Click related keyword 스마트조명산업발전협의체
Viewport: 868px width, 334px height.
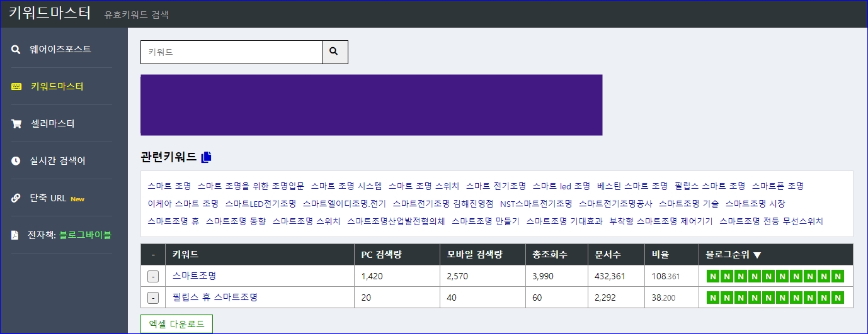pyautogui.click(x=396, y=221)
